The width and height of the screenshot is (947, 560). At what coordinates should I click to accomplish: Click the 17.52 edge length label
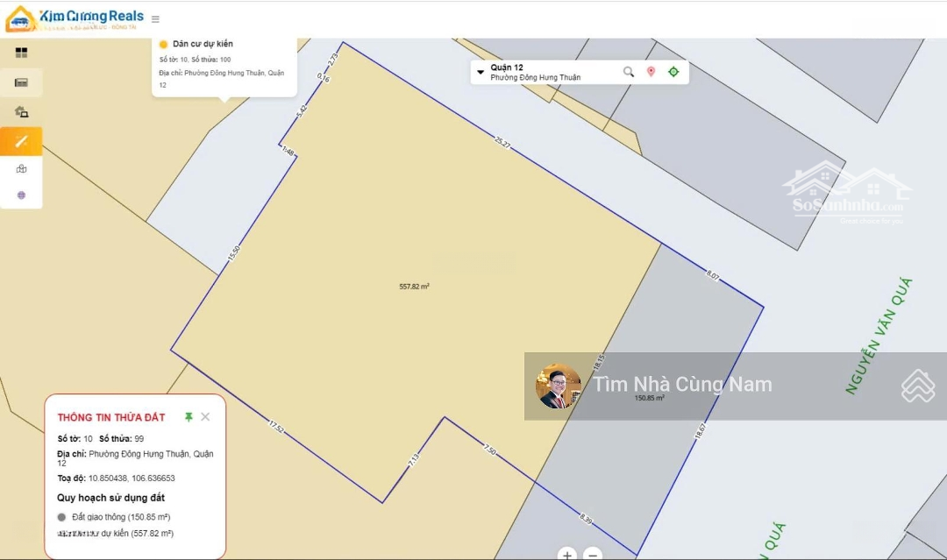pyautogui.click(x=276, y=427)
